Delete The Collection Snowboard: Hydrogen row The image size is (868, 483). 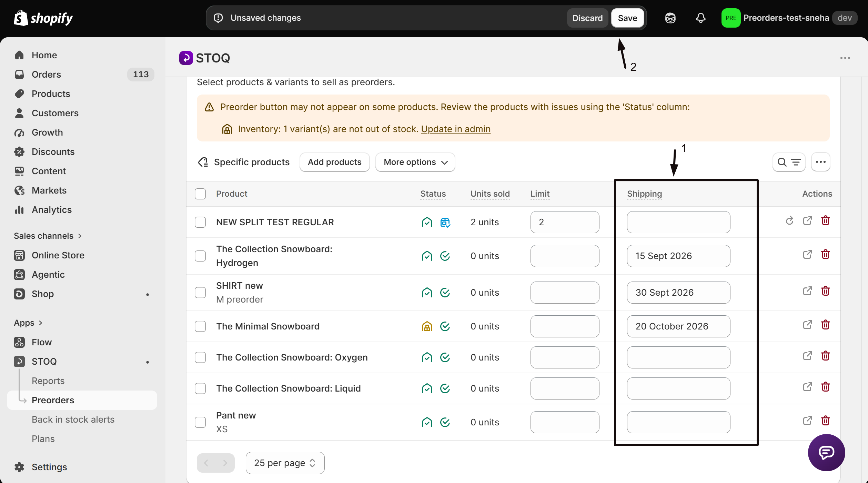click(x=825, y=255)
